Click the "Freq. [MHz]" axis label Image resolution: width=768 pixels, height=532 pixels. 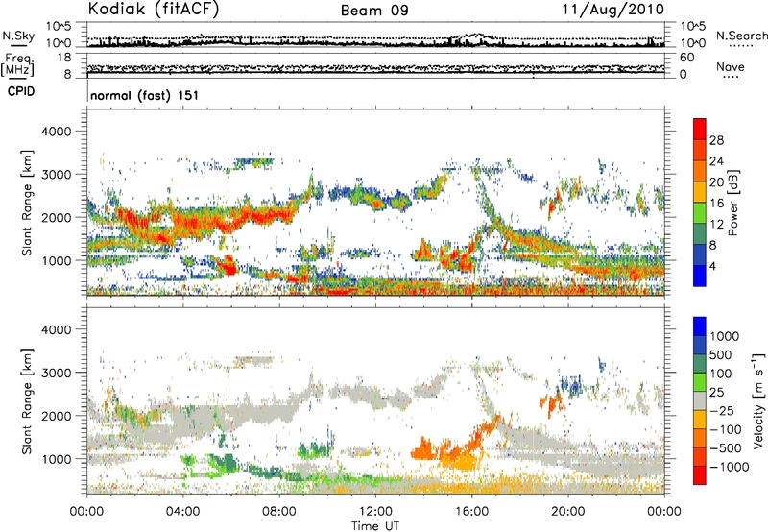[18, 64]
